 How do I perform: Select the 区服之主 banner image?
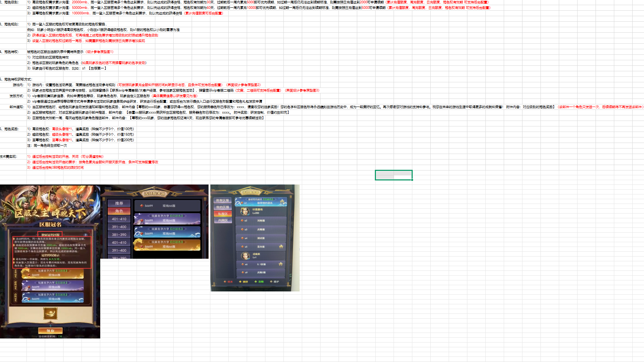point(50,206)
